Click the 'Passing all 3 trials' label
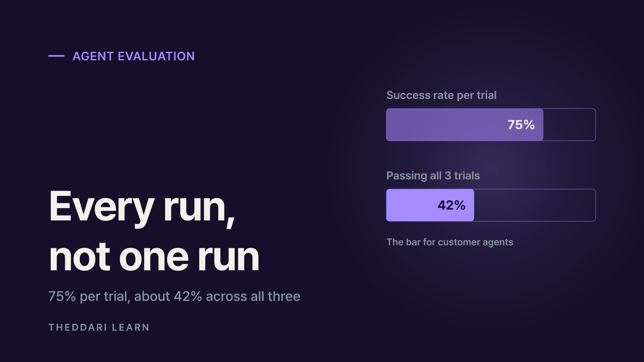Viewport: 644px width, 362px height. pyautogui.click(x=433, y=176)
